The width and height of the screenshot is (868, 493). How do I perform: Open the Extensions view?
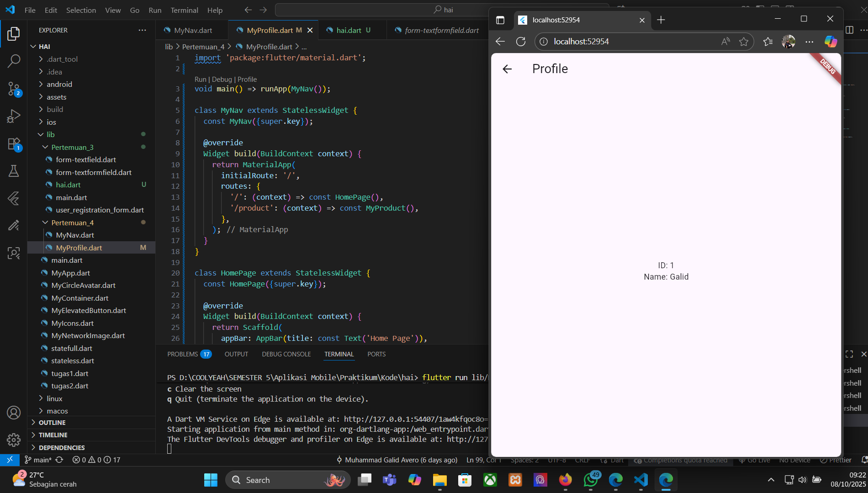pyautogui.click(x=14, y=144)
